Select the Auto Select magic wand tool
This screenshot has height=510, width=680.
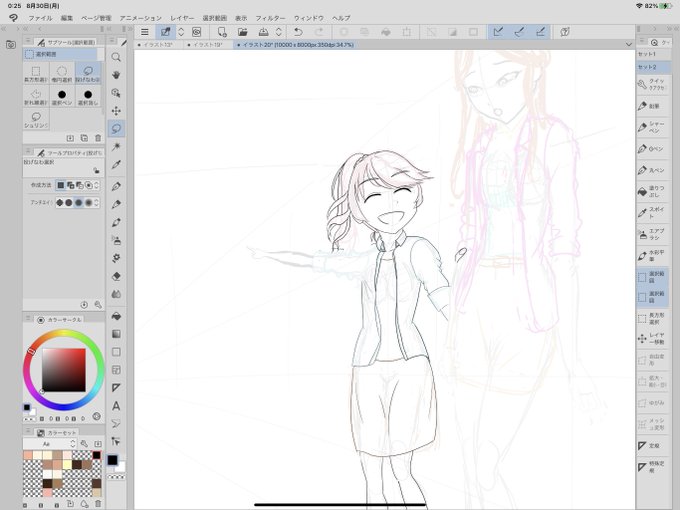click(x=116, y=147)
